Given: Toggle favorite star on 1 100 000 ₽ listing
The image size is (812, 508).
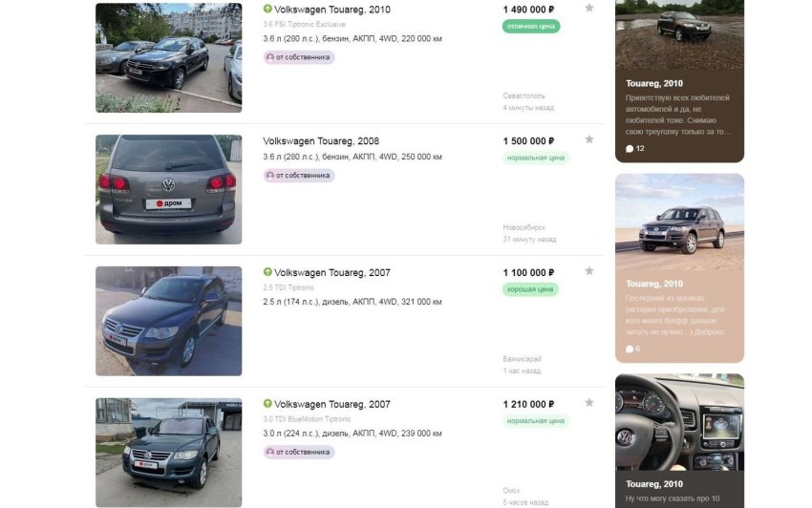Looking at the screenshot, I should (x=589, y=271).
